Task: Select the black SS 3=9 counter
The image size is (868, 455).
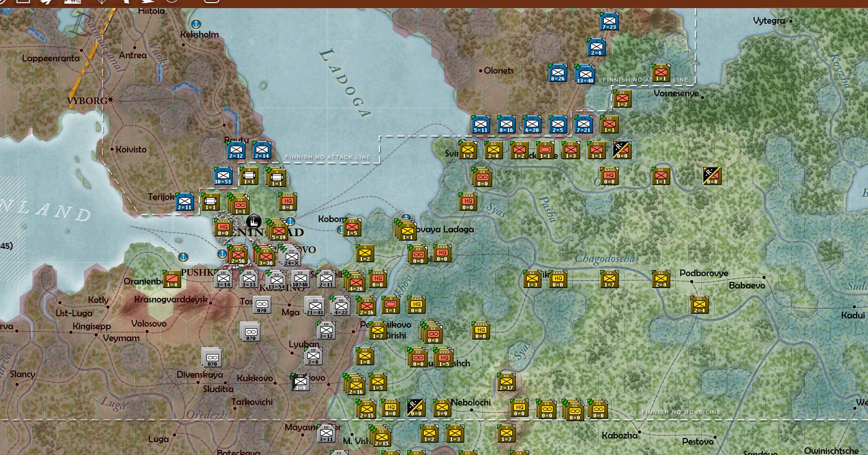Action: point(301,382)
